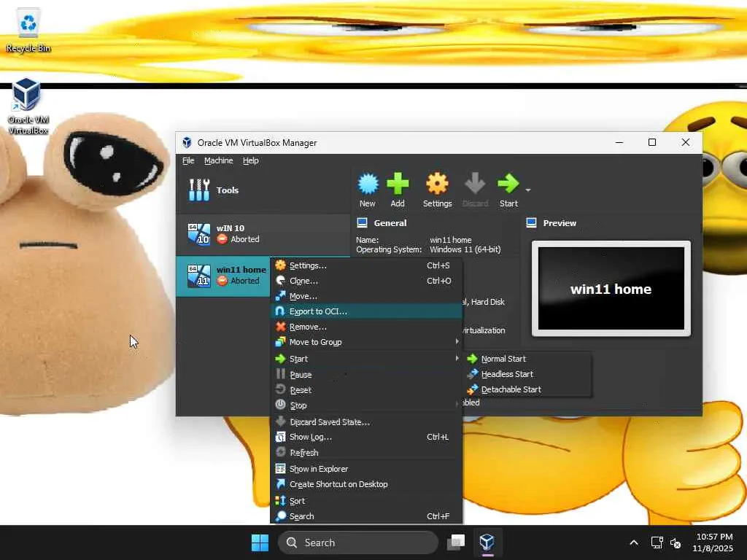747x560 pixels.
Task: Choose Reset in the context menu
Action: [x=366, y=390]
